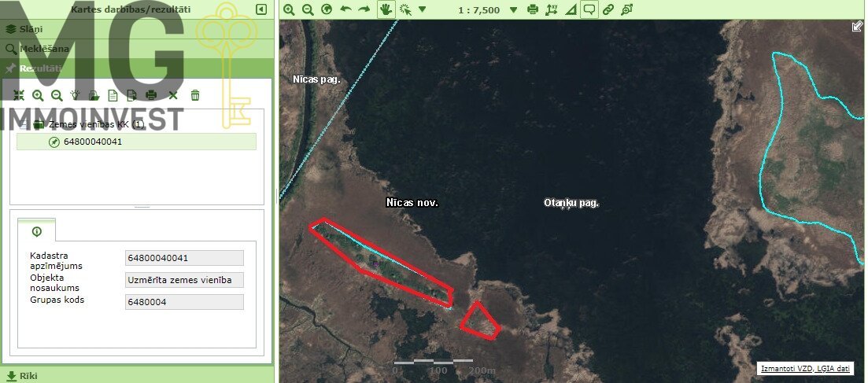This screenshot has width=868, height=383.
Task: Select the pan hand tool
Action: click(x=386, y=9)
